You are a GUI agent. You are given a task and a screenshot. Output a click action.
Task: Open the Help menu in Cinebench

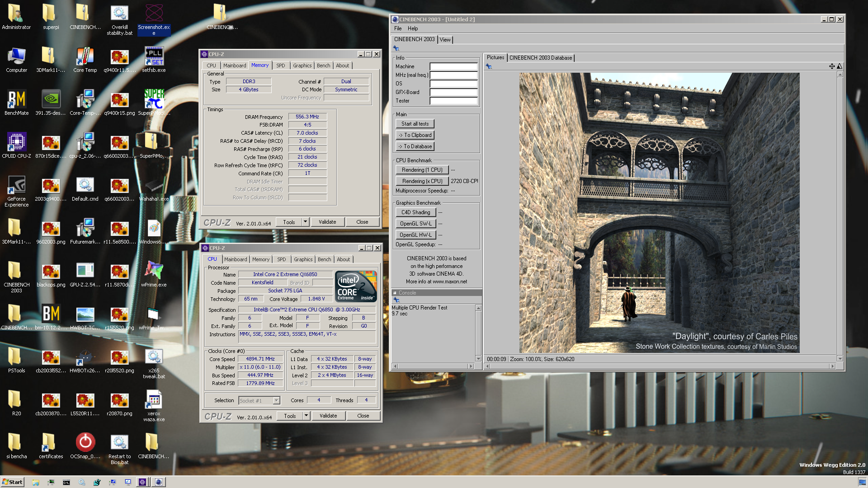(413, 28)
